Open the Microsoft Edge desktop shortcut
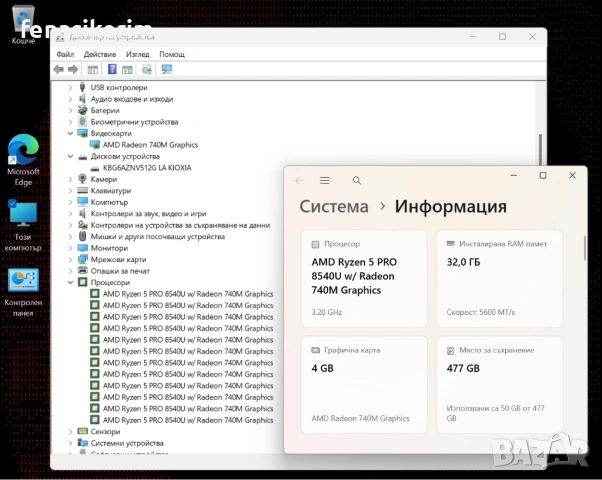Image resolution: width=602 pixels, height=480 pixels. tap(23, 160)
